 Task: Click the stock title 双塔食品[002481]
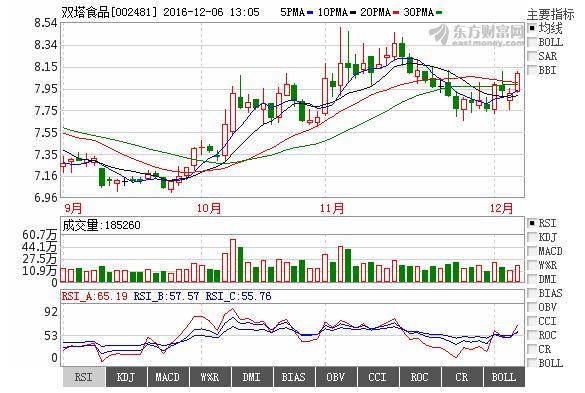click(109, 12)
